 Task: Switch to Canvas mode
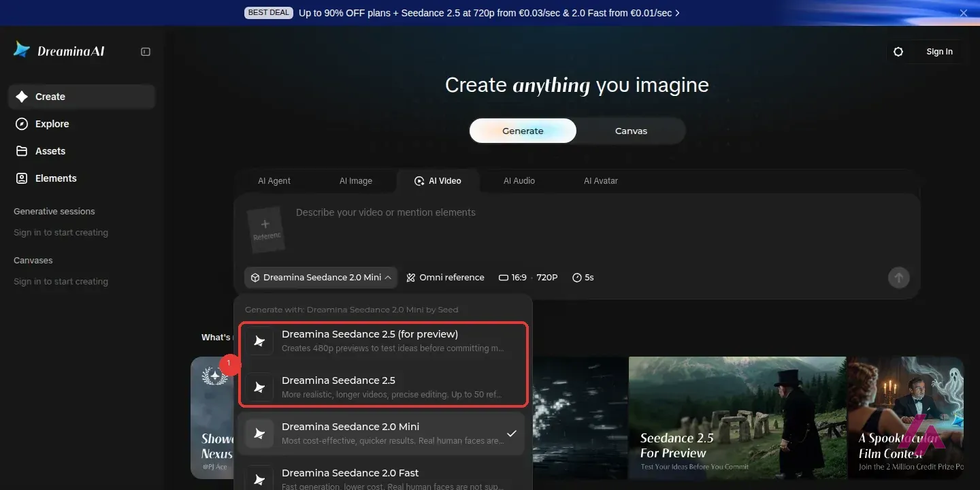[x=631, y=131]
